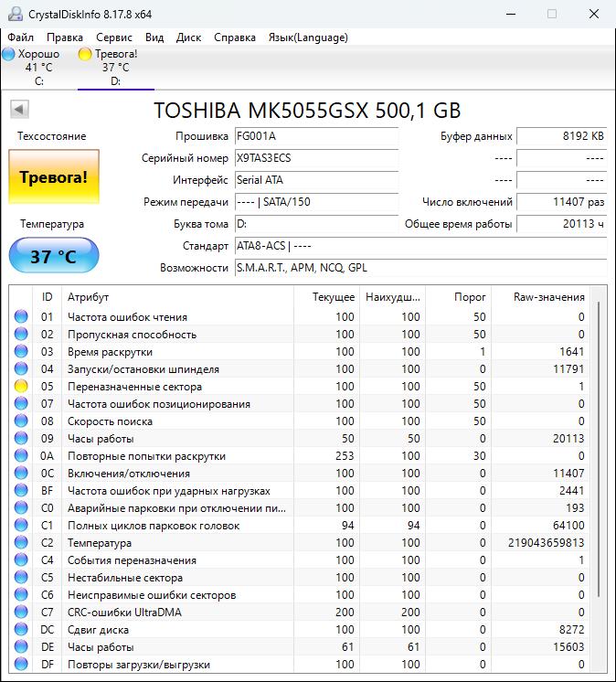This screenshot has height=682, width=616.
Task: Click the Наихудш... column header
Action: coord(392,297)
